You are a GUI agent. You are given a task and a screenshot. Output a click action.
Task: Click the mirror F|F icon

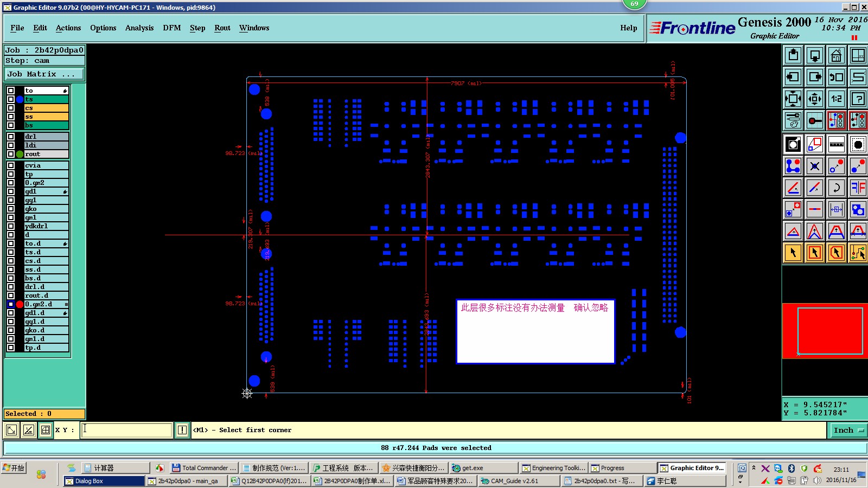pos(858,188)
